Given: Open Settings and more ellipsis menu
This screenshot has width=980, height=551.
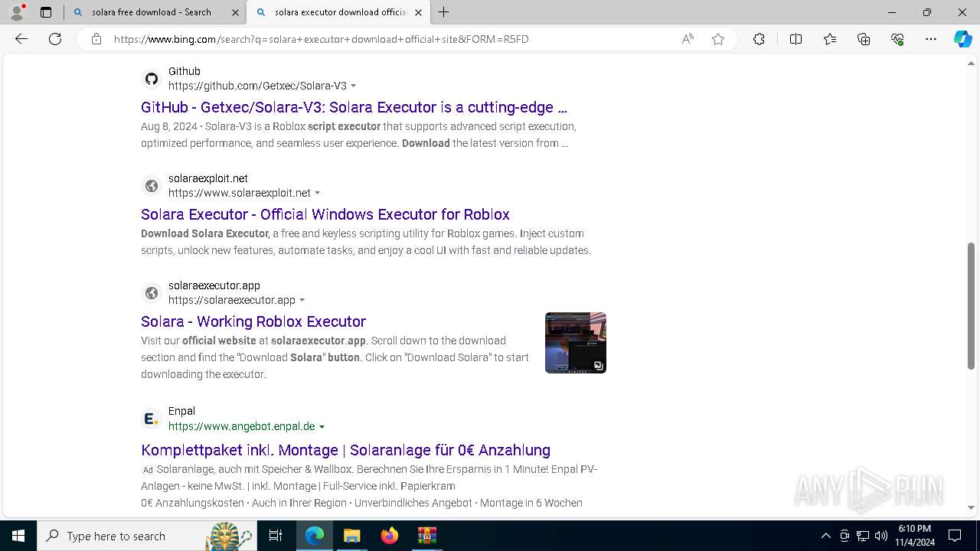Looking at the screenshot, I should pos(931,39).
